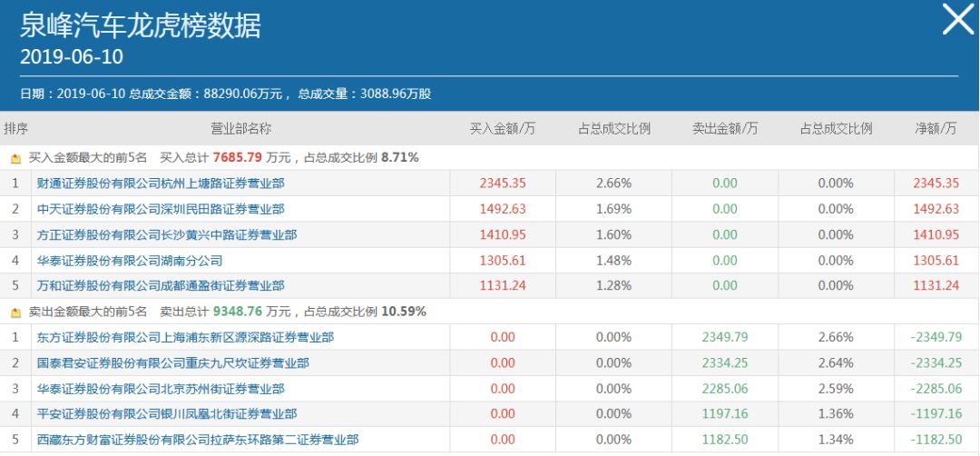Open 平安证券股份有限公司银川凤凰北街证券营业部 link

[x=167, y=414]
